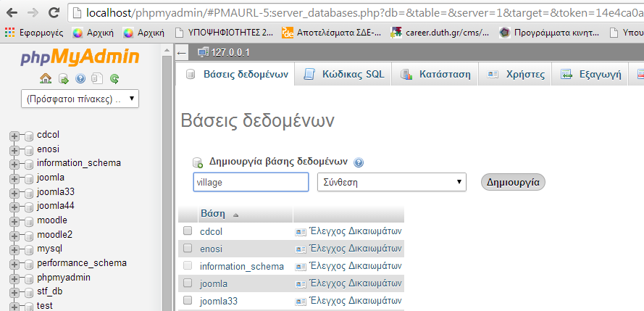Select joomla44 in the database tree

coord(56,206)
